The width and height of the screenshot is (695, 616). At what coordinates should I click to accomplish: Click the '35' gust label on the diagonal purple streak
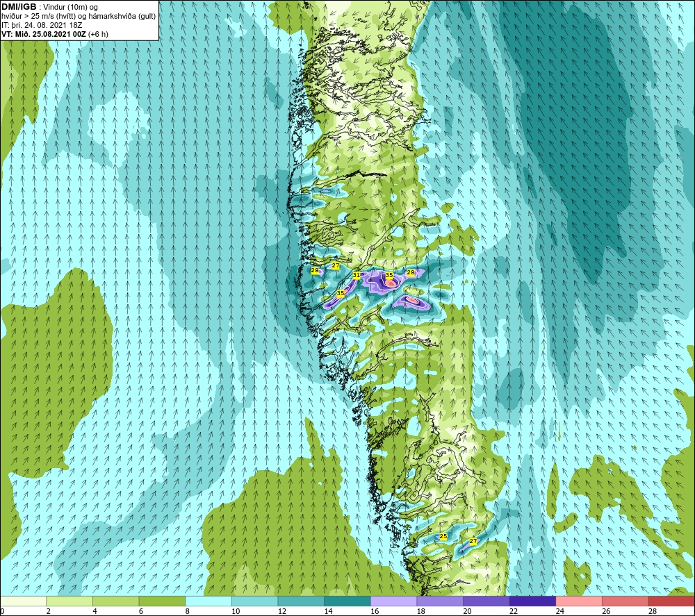tap(341, 293)
